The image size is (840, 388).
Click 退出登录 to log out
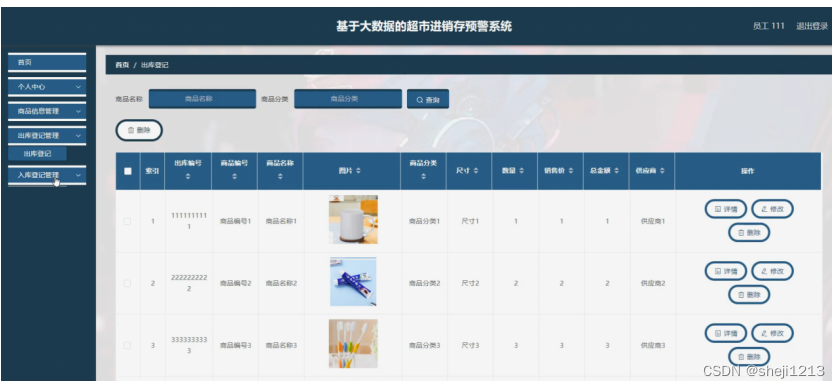tap(812, 26)
